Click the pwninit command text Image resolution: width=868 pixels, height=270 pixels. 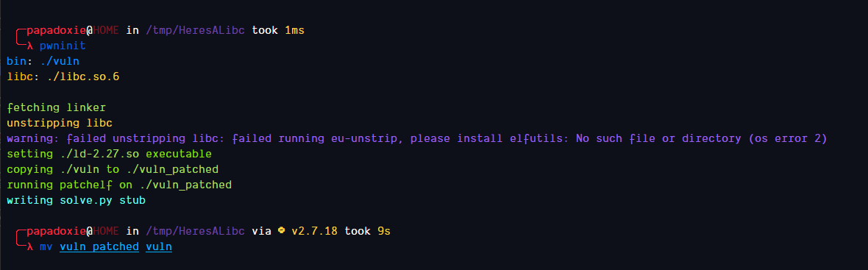(63, 46)
